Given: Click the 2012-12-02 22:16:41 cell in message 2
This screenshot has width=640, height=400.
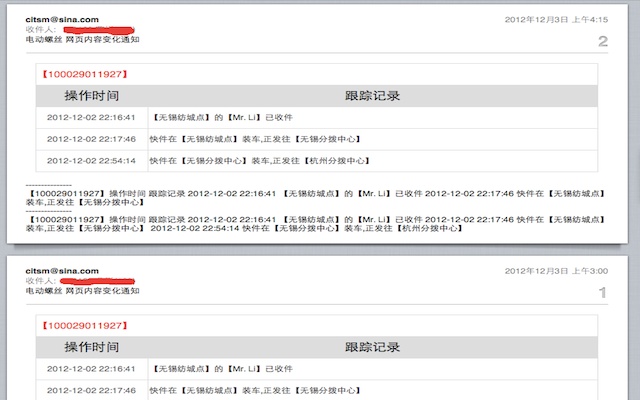Looking at the screenshot, I should (91, 118).
